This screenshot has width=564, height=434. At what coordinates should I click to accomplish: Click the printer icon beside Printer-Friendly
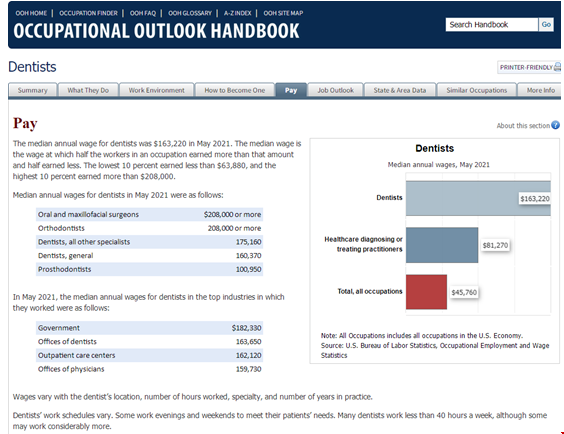(558, 67)
